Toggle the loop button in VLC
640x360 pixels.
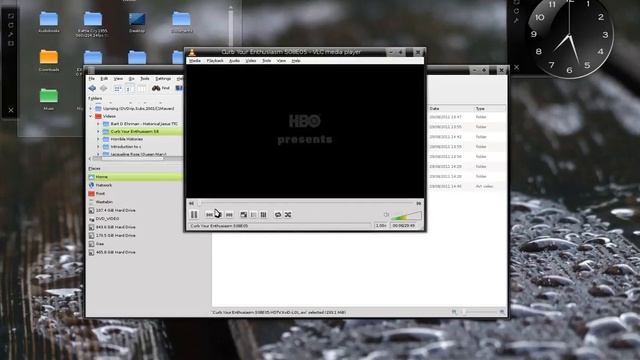pos(278,215)
